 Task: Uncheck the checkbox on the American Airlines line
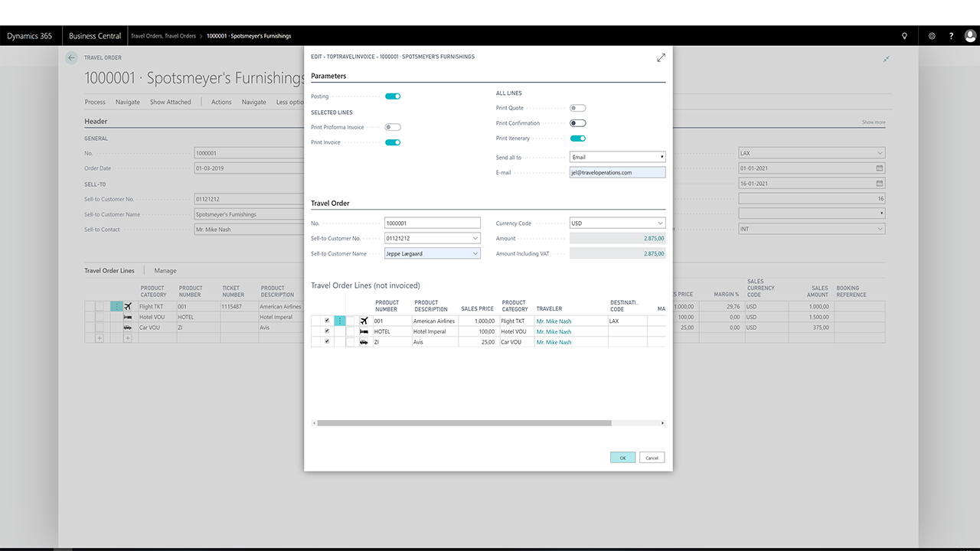pyautogui.click(x=327, y=321)
